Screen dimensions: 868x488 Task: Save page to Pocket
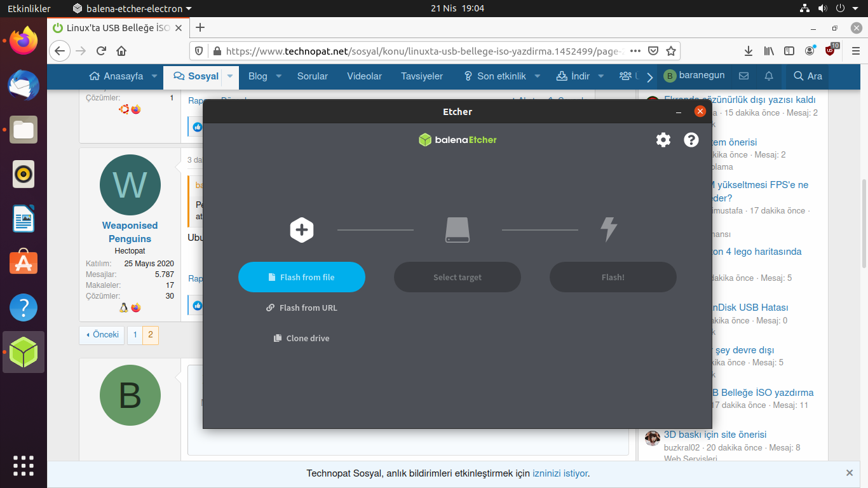click(653, 51)
